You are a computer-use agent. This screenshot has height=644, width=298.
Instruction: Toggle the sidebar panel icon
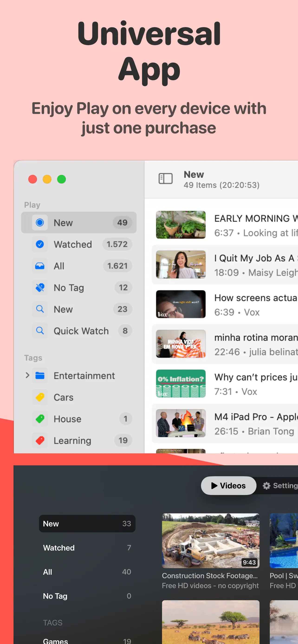(165, 179)
